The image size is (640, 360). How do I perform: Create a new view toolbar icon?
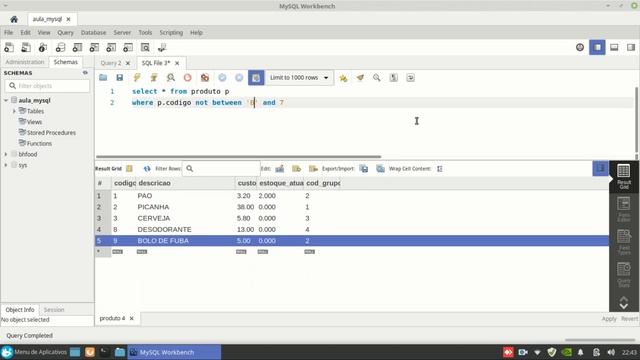(x=94, y=47)
